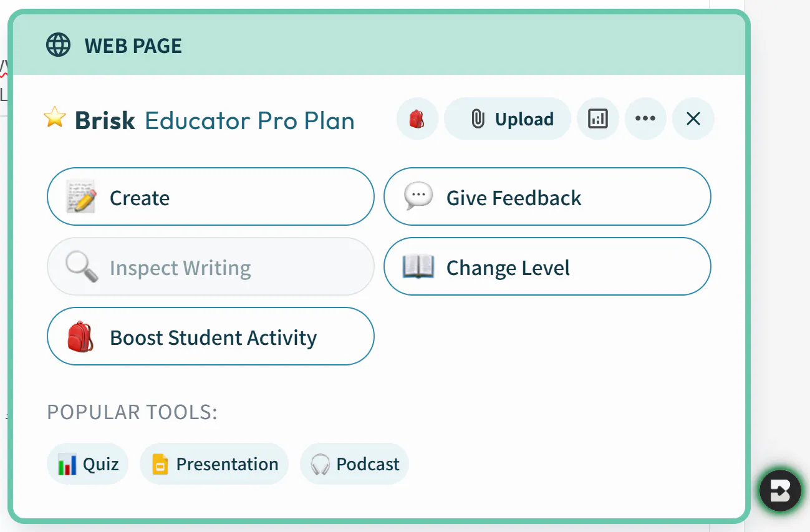The image size is (810, 532).
Task: Open Boost Student Activity
Action: [x=210, y=337]
